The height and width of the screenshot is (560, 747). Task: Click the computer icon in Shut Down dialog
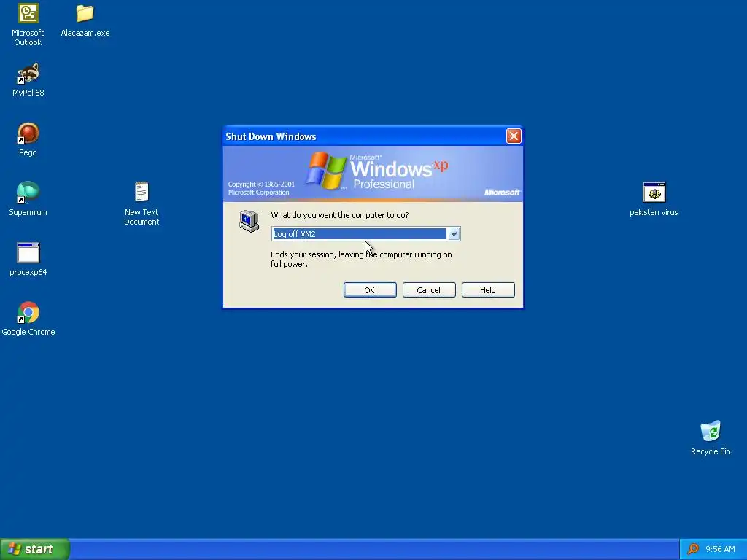click(249, 221)
